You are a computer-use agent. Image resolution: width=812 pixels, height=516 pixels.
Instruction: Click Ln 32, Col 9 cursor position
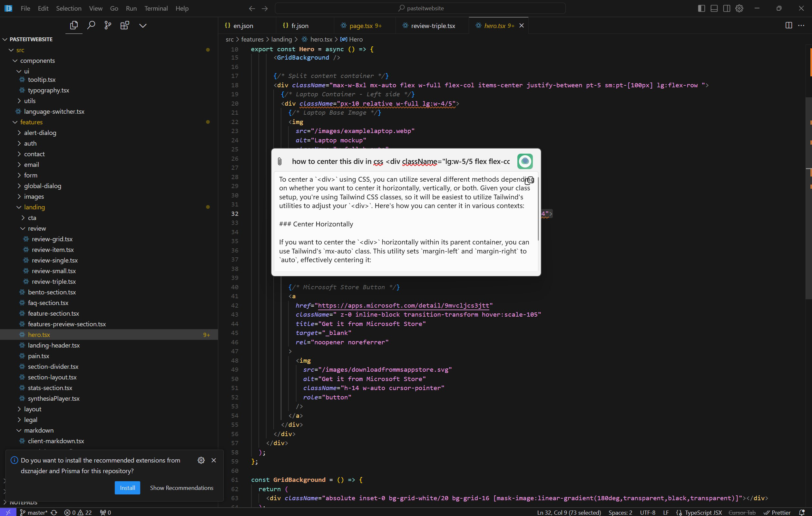tap(569, 512)
